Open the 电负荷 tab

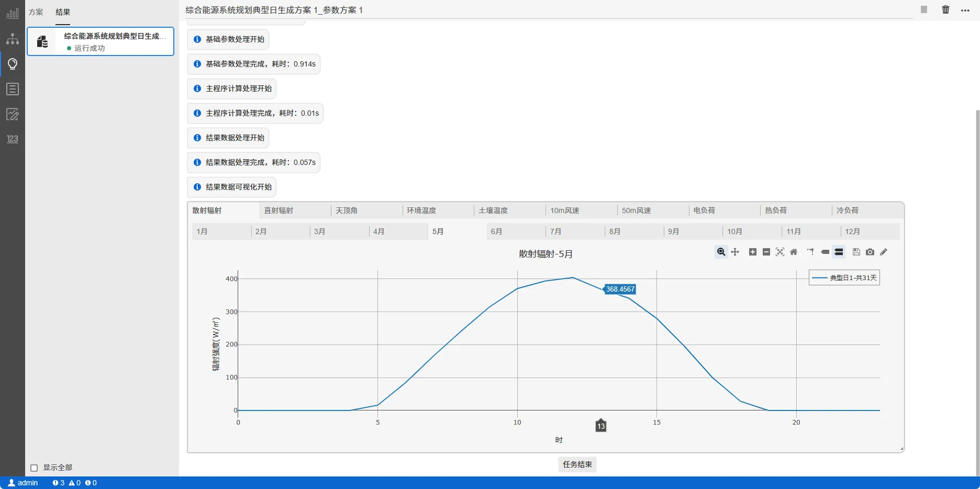pyautogui.click(x=725, y=210)
